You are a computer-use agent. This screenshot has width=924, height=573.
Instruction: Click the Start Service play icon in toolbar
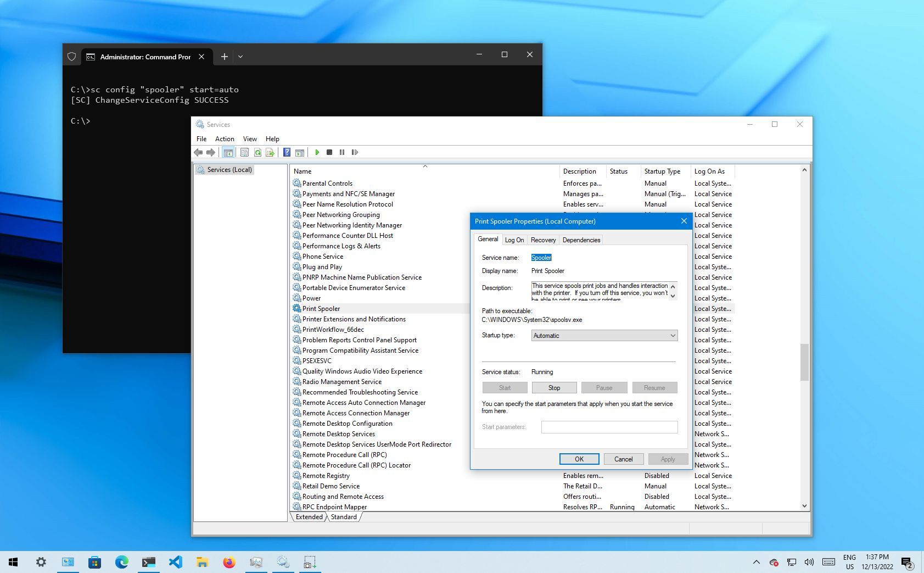pos(317,152)
